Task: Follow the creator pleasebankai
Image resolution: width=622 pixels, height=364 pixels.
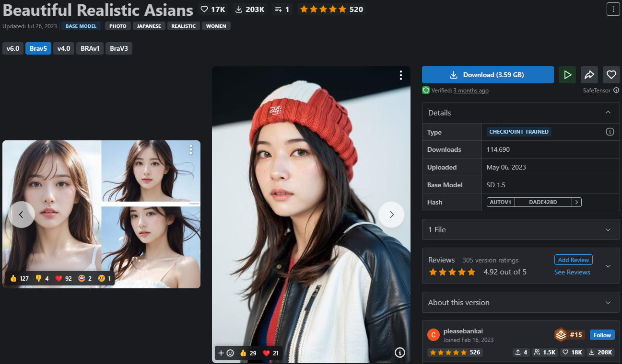Action: click(602, 335)
